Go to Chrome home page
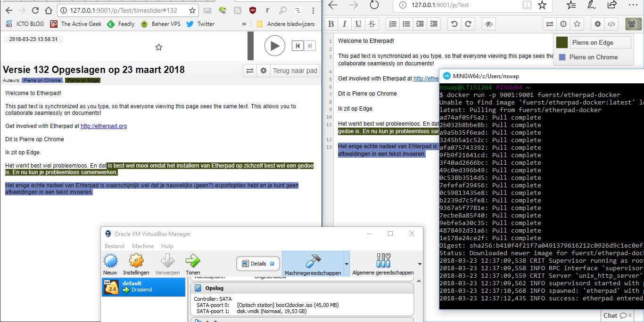This screenshot has width=644, height=322. pyautogui.click(x=49, y=10)
